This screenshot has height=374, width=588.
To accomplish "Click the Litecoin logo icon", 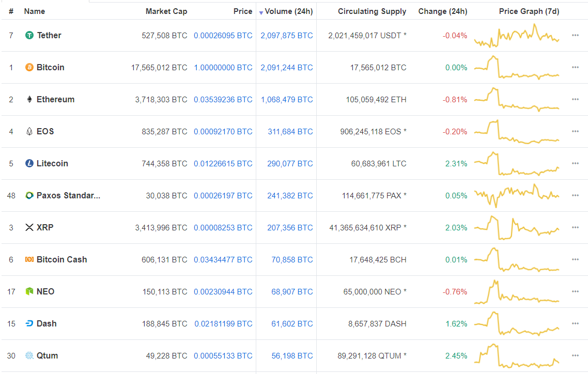I will coord(29,163).
